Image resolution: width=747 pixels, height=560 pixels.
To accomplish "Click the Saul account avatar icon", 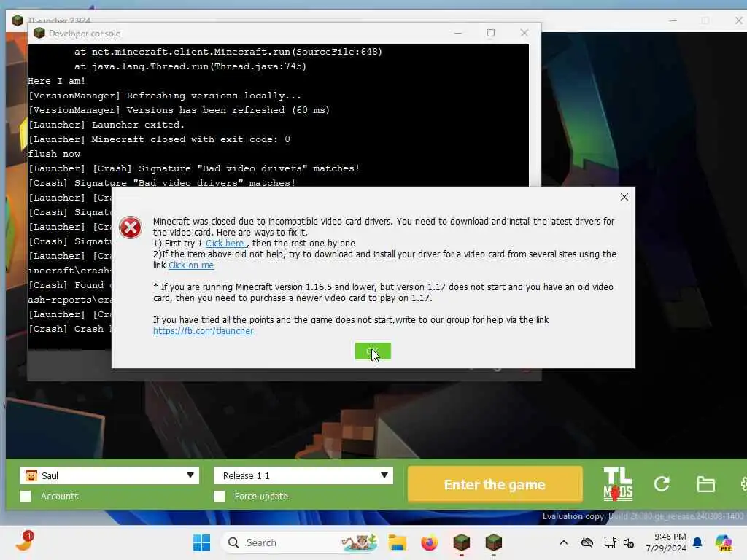I will (x=31, y=475).
